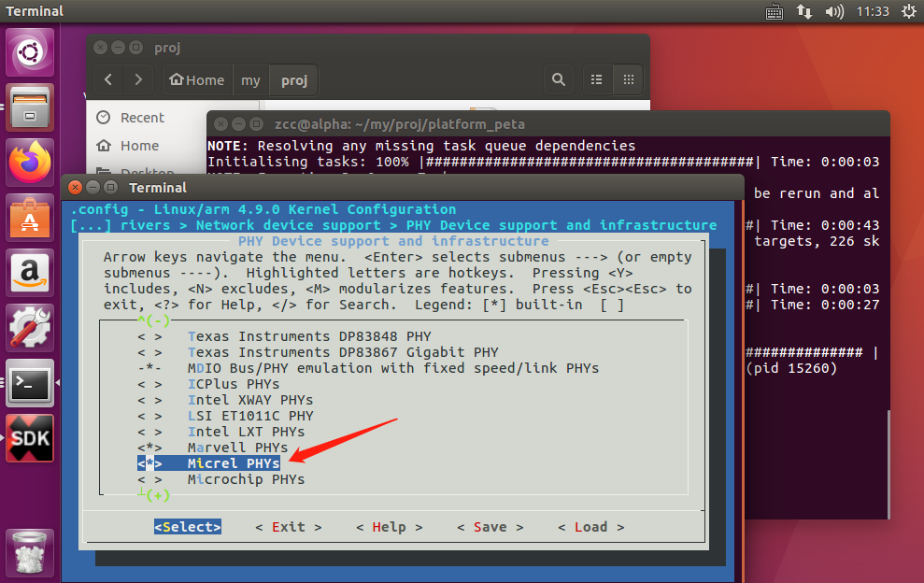Open the Trash in the dock
This screenshot has width=924, height=583.
coord(29,551)
